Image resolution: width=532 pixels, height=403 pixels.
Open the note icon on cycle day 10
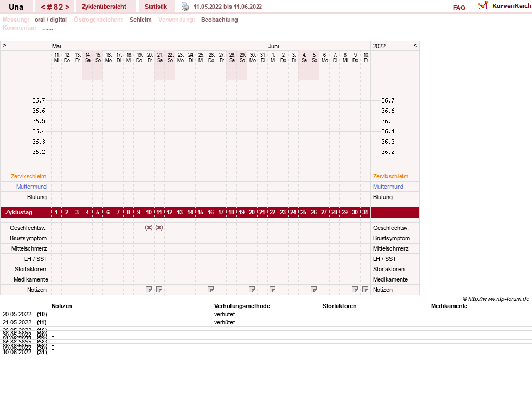(149, 289)
